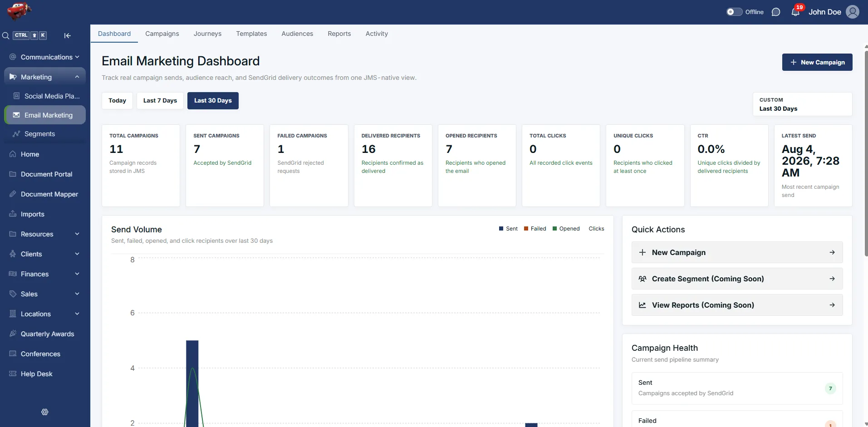Click the Imports icon
This screenshot has width=868, height=427.
(13, 214)
